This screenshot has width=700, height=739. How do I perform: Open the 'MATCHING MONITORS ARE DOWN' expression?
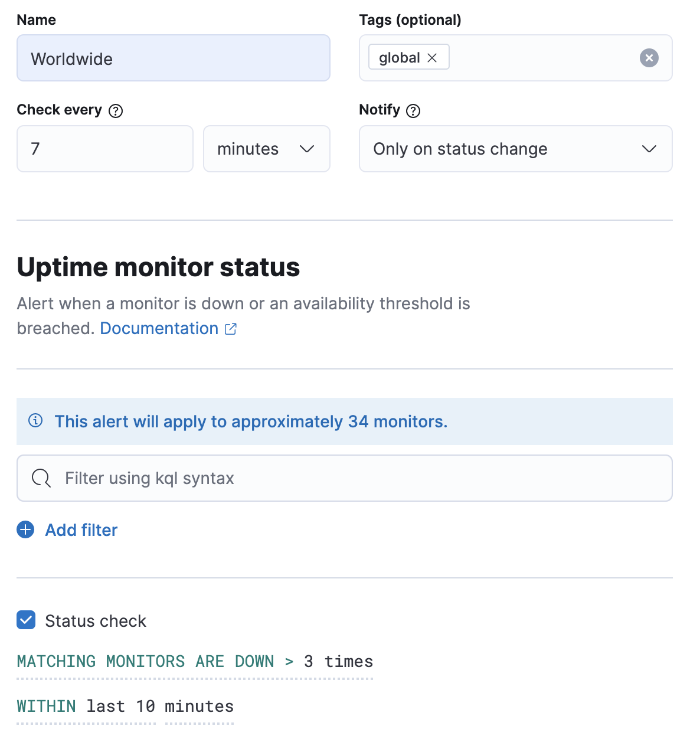pos(146,661)
